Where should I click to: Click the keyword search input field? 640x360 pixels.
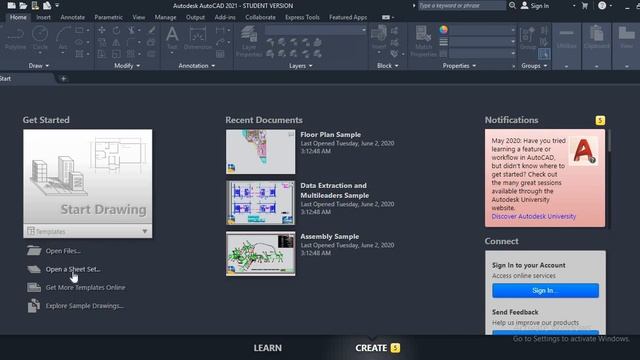pyautogui.click(x=461, y=5)
